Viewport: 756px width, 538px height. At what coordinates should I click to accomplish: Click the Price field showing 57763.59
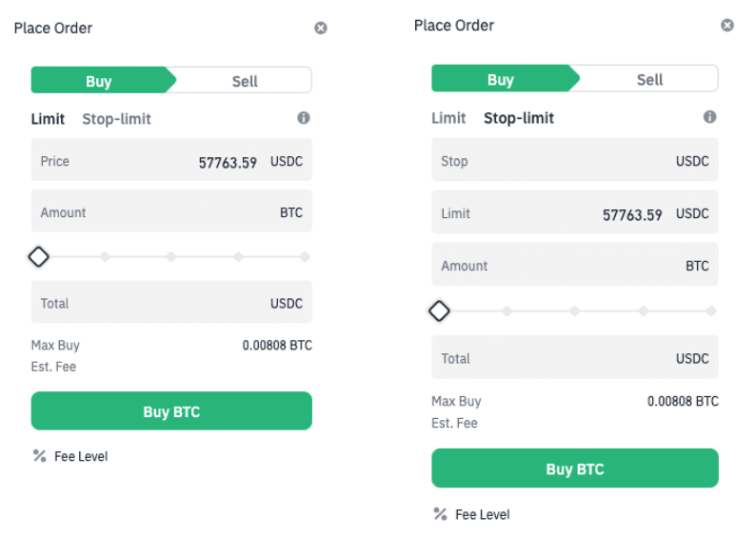[171, 162]
